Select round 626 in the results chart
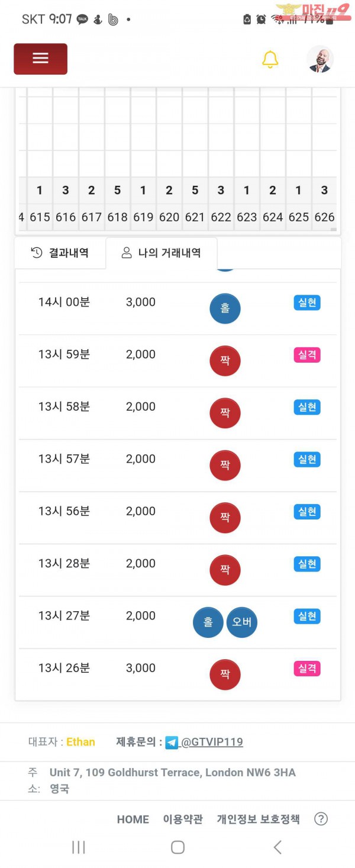The image size is (355, 868). (x=324, y=217)
